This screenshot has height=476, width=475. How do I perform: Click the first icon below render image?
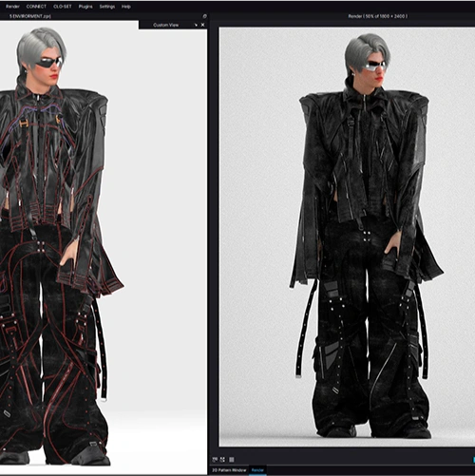(x=215, y=459)
